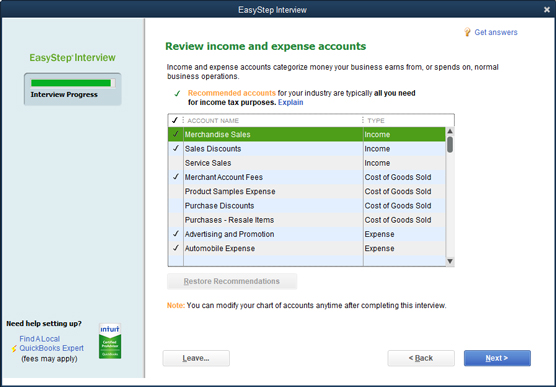The width and height of the screenshot is (556, 387).
Task: Open the Explain link
Action: point(290,103)
